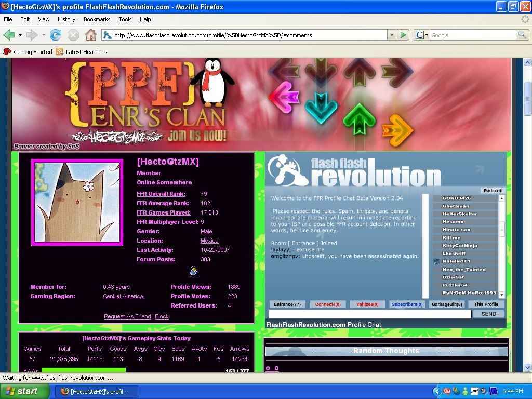Click the buddy icon under Forum Posts
Viewport: 532px width, 399px height.
(194, 271)
